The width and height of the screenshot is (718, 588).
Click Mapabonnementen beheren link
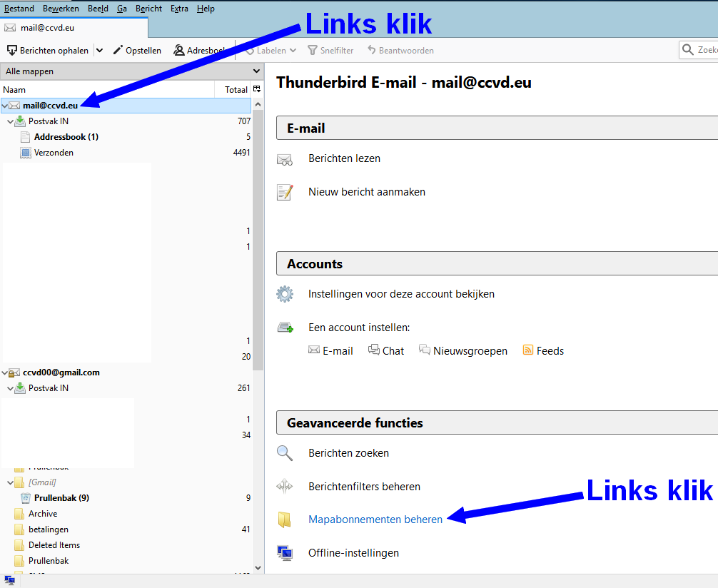[x=375, y=519]
